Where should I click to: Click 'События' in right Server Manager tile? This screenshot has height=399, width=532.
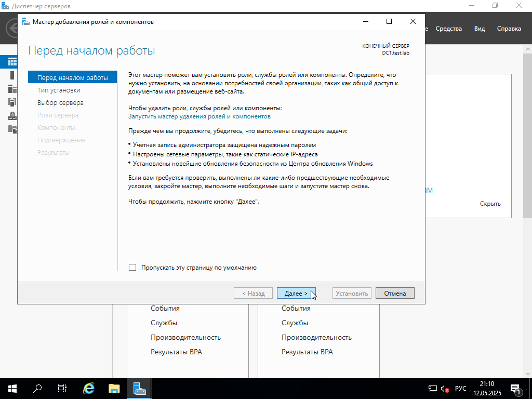pyautogui.click(x=296, y=308)
